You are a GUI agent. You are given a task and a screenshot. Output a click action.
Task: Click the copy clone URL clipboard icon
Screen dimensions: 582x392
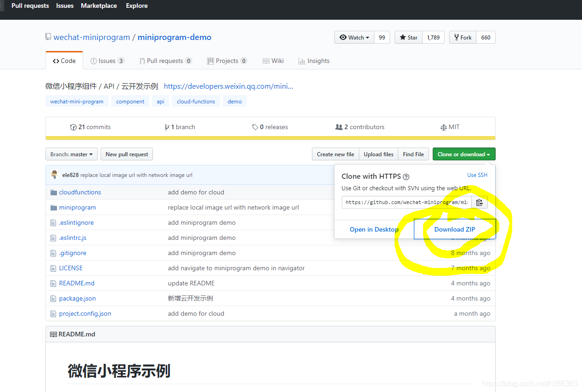480,202
